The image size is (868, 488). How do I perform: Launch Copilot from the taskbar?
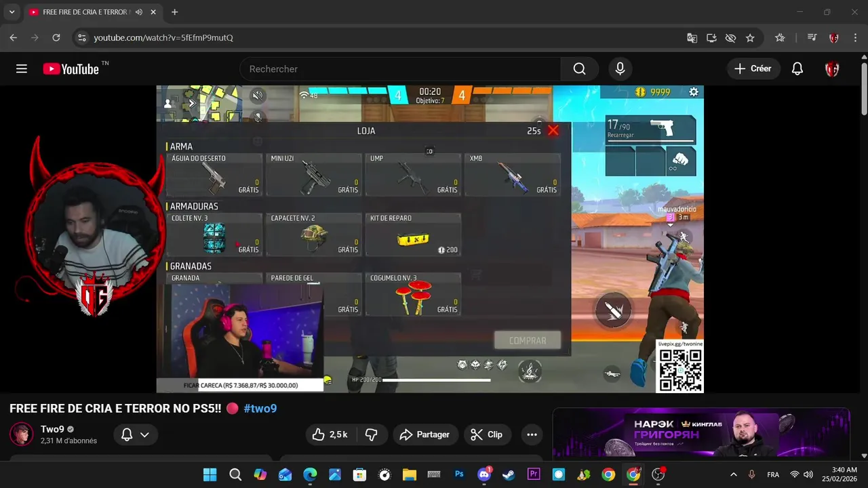point(260,474)
